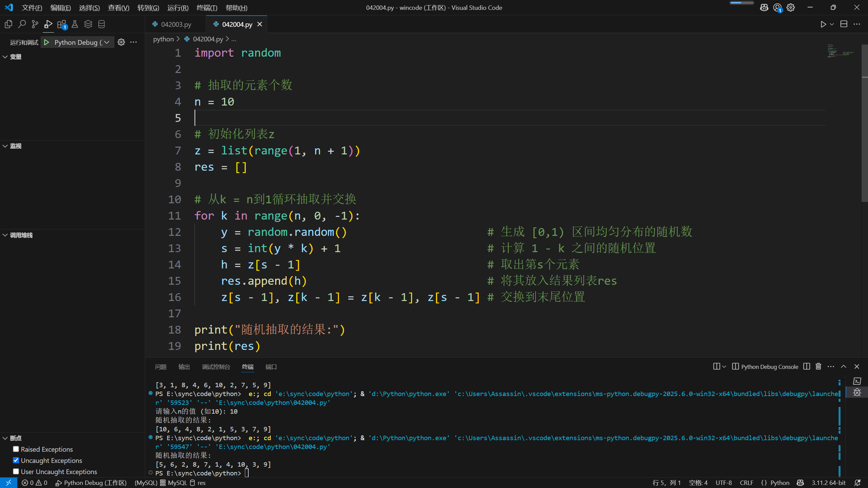Screen dimensions: 868x488
Task: Click the CRLF line ending button
Action: [746, 483]
